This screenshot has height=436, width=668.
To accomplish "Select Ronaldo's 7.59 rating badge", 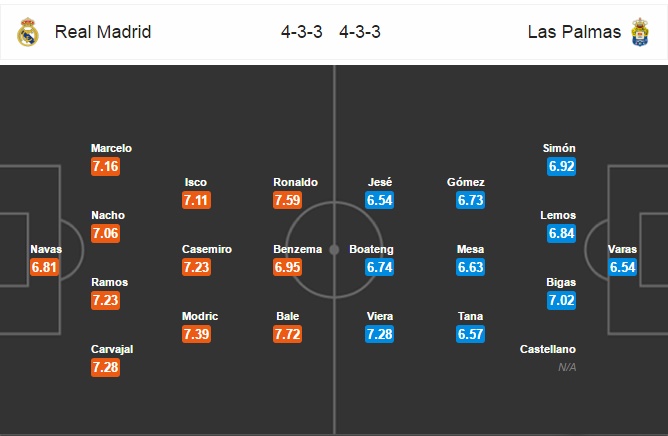I will (x=288, y=200).
